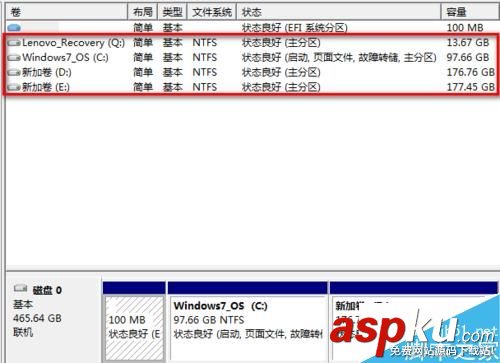
Task: Click NTFS cell of Lenovo_Recovery row
Action: click(205, 43)
